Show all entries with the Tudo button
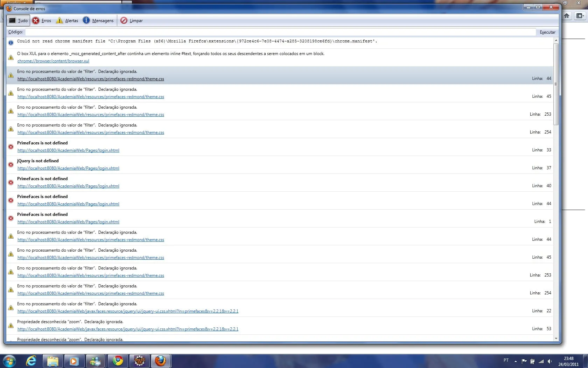Screen dimensions: 588x368 click(x=18, y=21)
